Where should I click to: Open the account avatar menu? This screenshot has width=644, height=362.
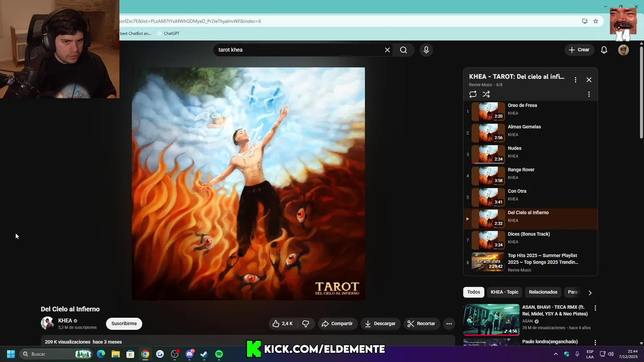click(623, 50)
